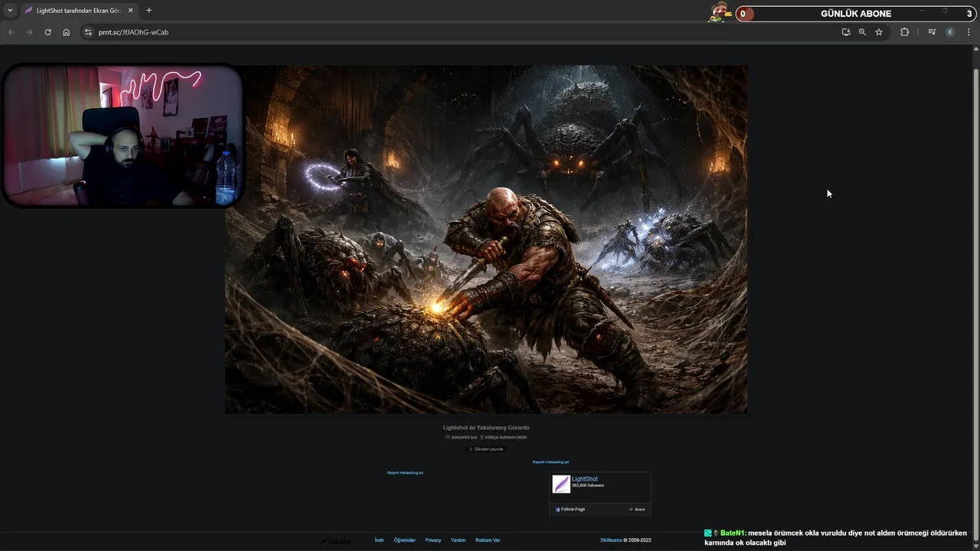
Task: Open the İndir footer link
Action: pyautogui.click(x=379, y=540)
